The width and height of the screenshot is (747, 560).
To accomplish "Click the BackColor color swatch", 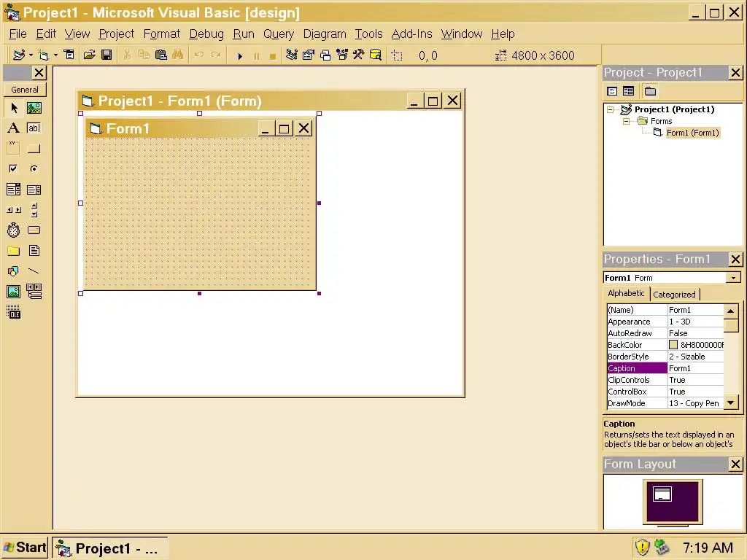I will coord(673,345).
